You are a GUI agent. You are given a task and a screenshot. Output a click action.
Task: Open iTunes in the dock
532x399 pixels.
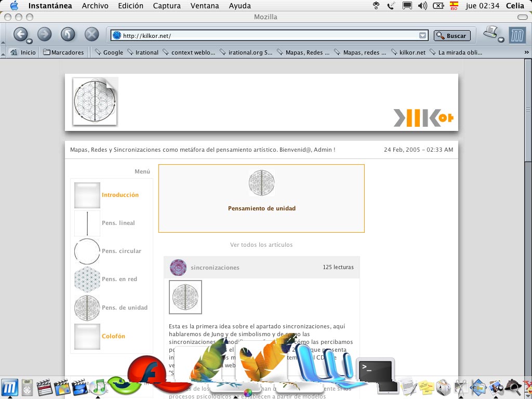[x=98, y=388]
